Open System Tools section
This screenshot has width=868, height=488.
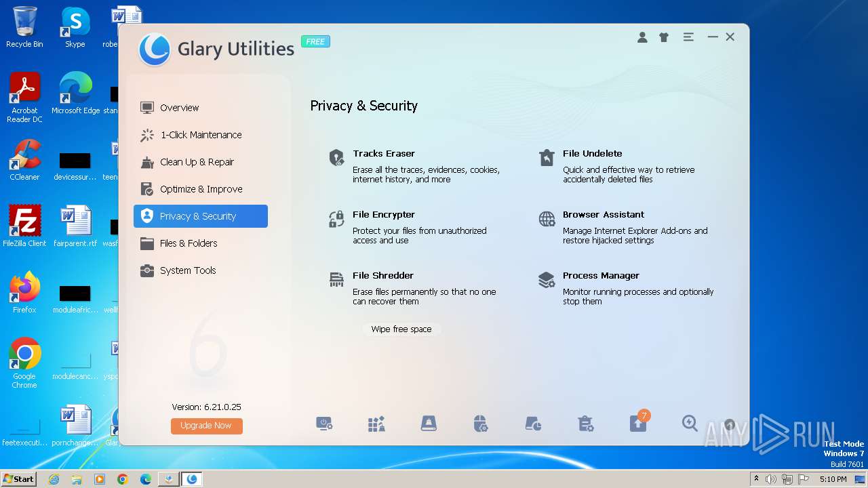pos(201,270)
